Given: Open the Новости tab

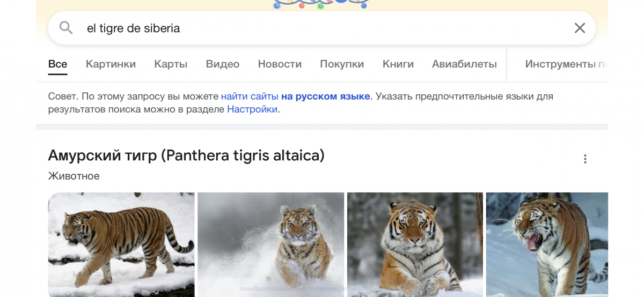Looking at the screenshot, I should point(280,64).
